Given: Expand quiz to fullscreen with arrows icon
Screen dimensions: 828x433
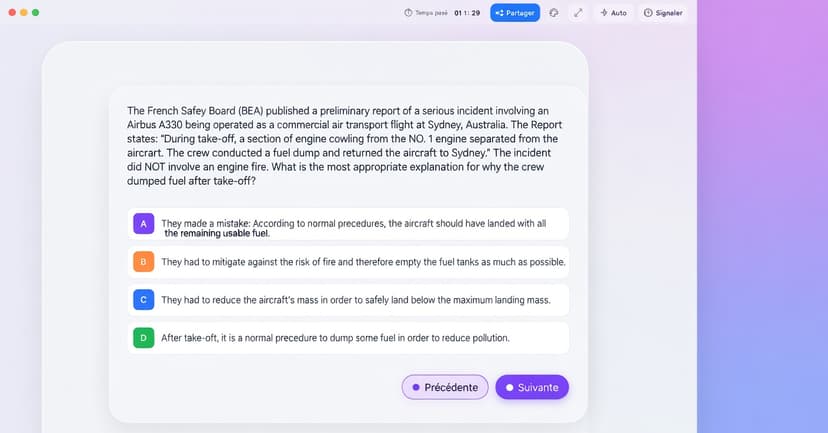Looking at the screenshot, I should pyautogui.click(x=578, y=13).
